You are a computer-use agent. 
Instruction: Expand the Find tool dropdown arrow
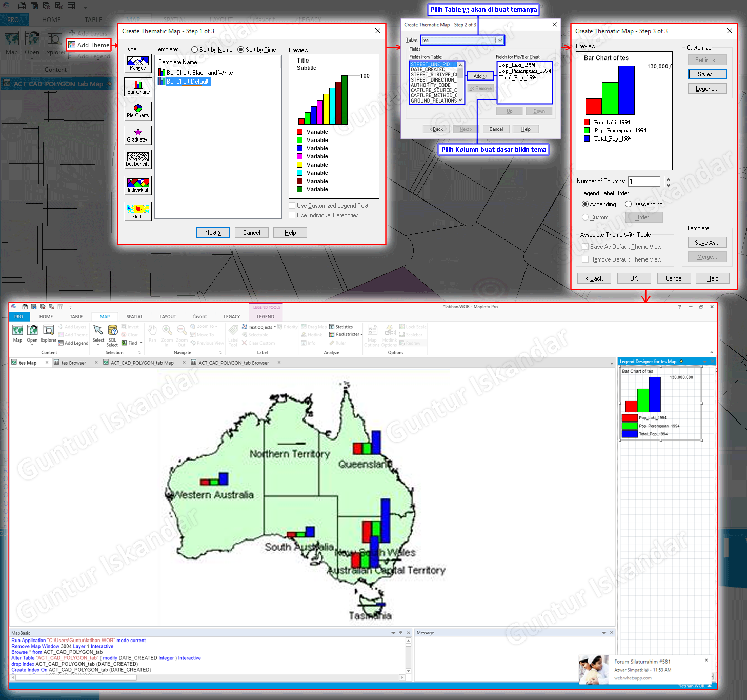[142, 343]
